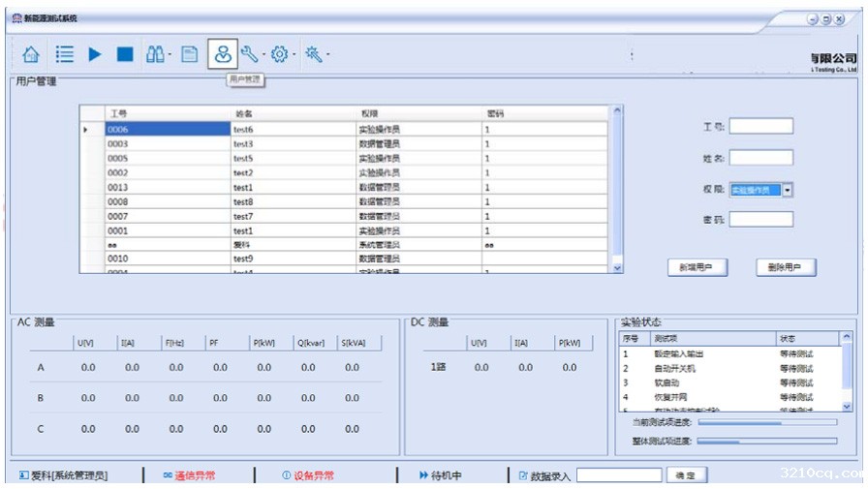Select table cell 0010
Viewport: 868px width, 489px height.
pyautogui.click(x=168, y=259)
